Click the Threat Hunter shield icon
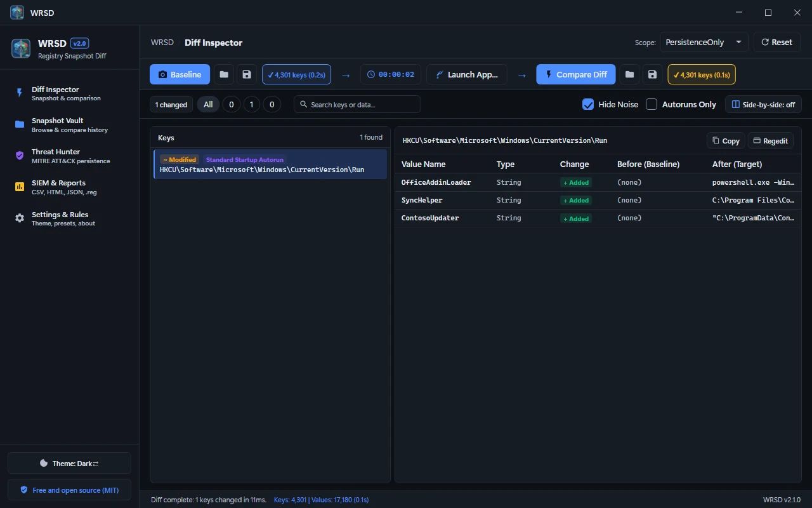 point(20,156)
